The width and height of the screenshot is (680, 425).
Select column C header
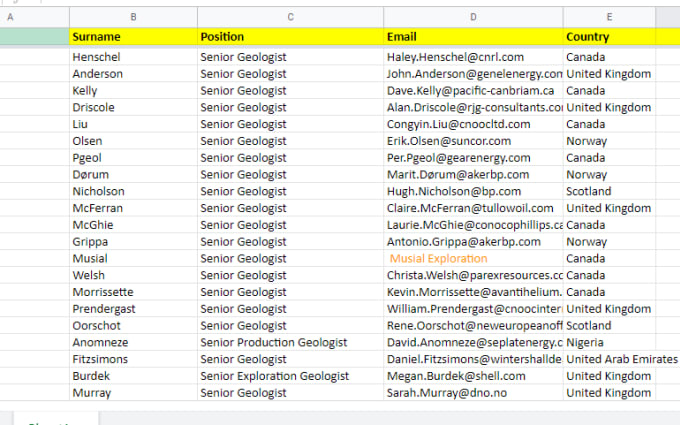[x=290, y=17]
